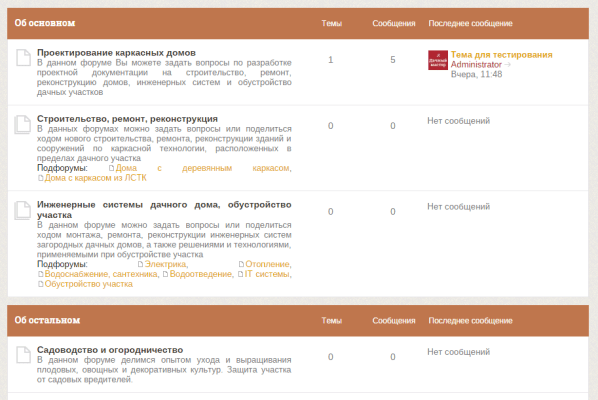The height and width of the screenshot is (400, 598).
Task: Open the Проектирование каркасных домов forum
Action: [x=116, y=53]
